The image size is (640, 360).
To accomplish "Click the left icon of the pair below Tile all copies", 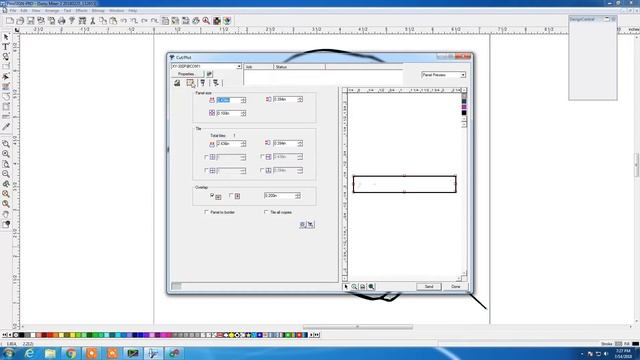I will 302,224.
